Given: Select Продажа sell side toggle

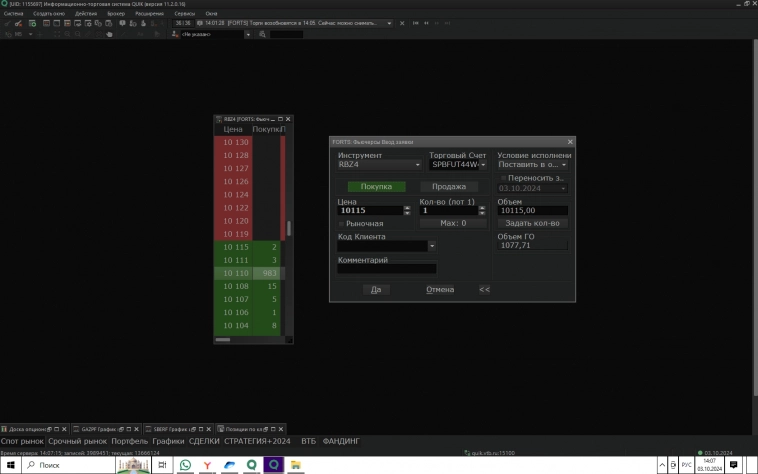Looking at the screenshot, I should (x=448, y=186).
